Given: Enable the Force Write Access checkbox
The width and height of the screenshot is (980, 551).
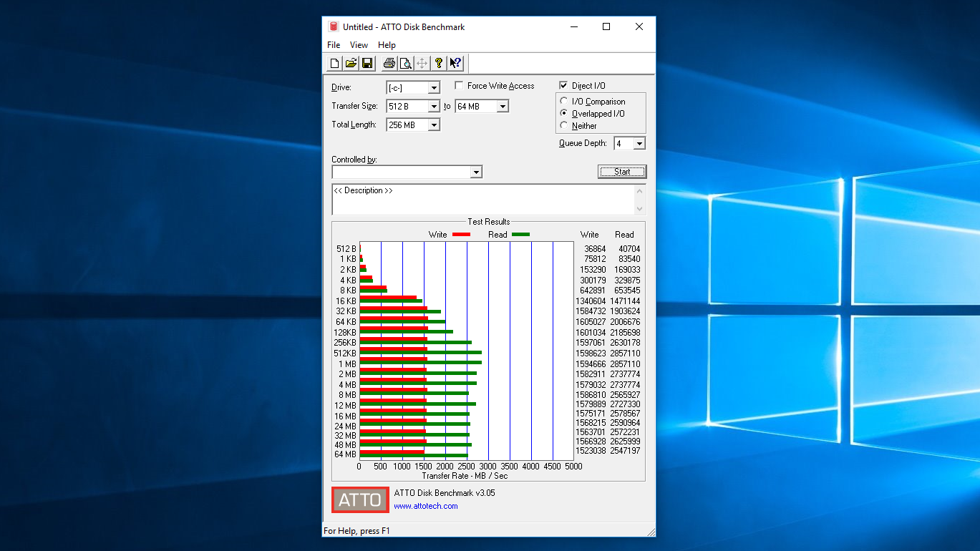Looking at the screenshot, I should click(459, 86).
